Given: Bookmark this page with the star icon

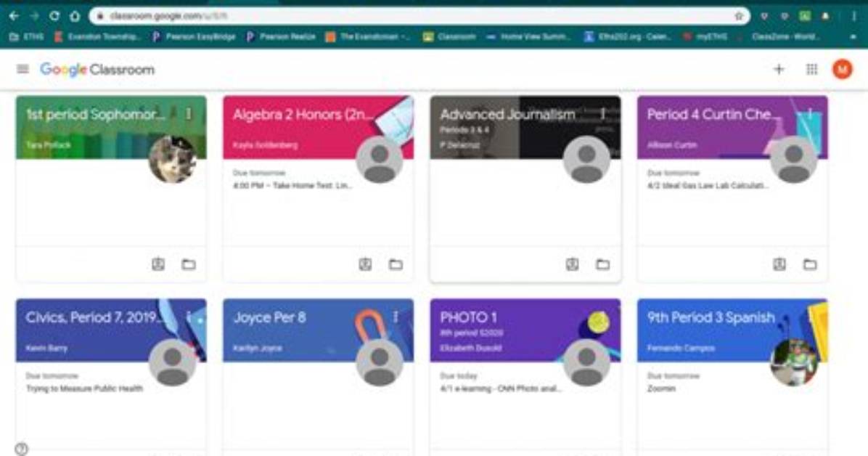Looking at the screenshot, I should pyautogui.click(x=739, y=16).
